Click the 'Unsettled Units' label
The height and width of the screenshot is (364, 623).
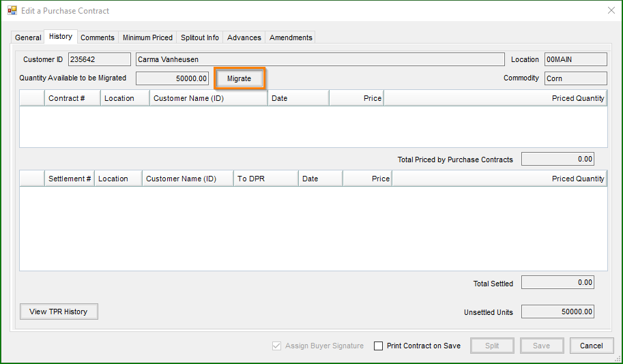[489, 312]
